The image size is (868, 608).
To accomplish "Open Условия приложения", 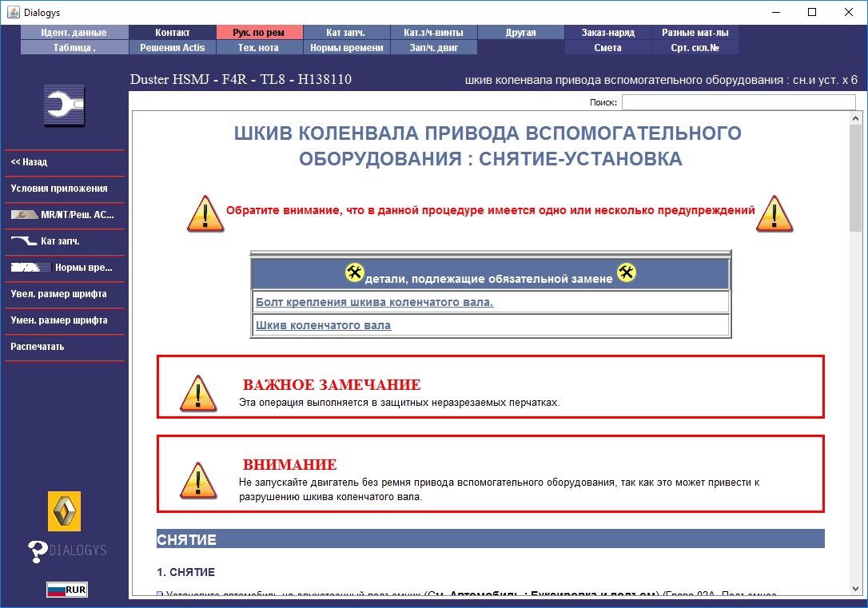I will pos(65,189).
